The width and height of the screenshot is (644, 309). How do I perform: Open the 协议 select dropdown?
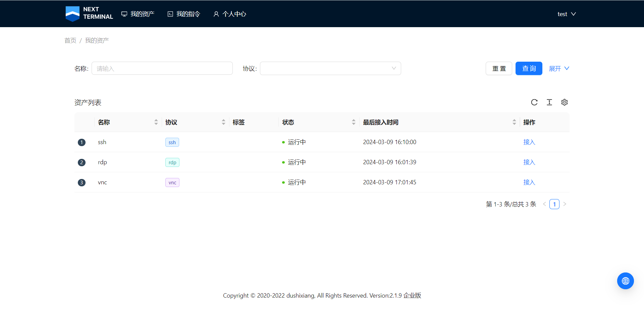click(330, 68)
